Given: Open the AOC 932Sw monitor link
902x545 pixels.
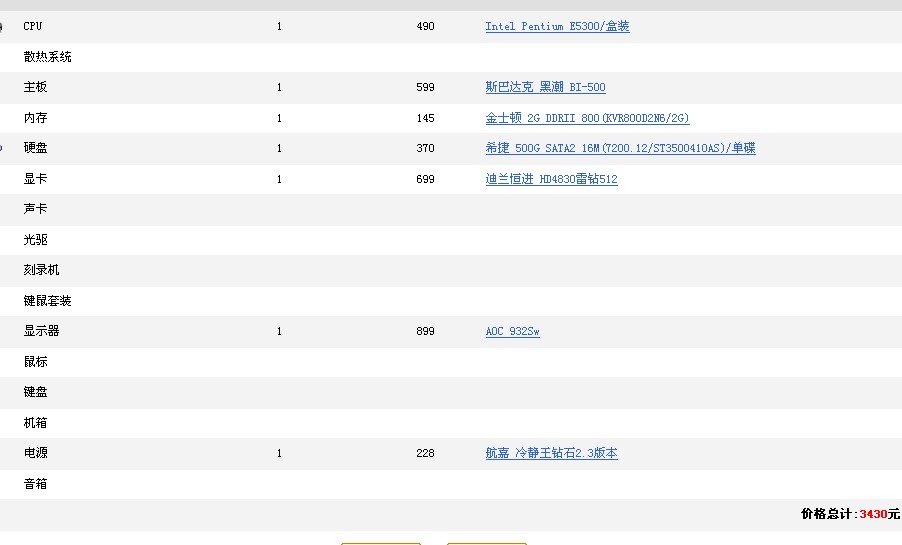Looking at the screenshot, I should [513, 331].
